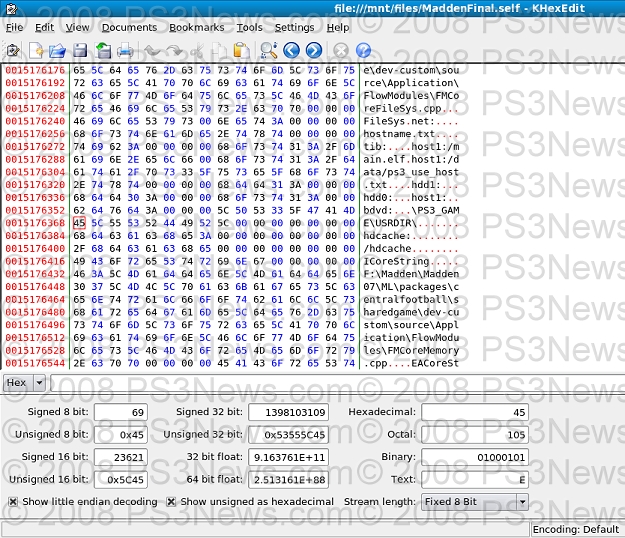The height and width of the screenshot is (538, 625).
Task: Click the copy pages icon
Action: pyautogui.click(x=219, y=51)
